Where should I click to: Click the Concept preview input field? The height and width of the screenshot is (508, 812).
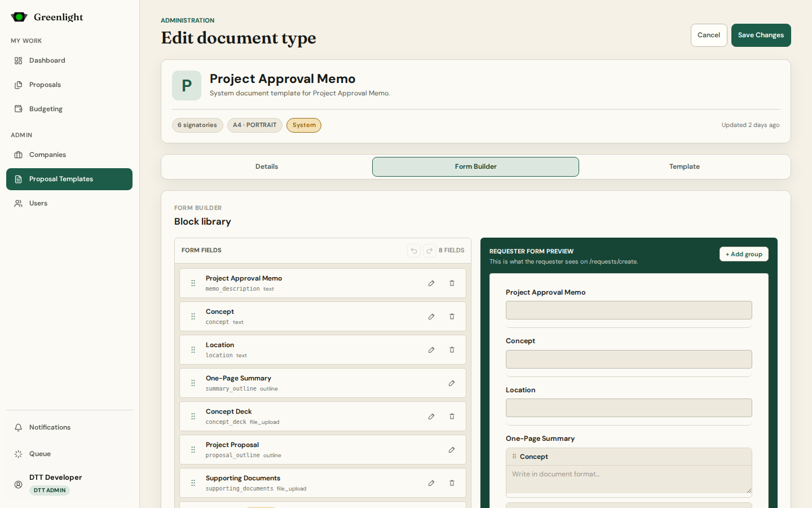tap(629, 360)
